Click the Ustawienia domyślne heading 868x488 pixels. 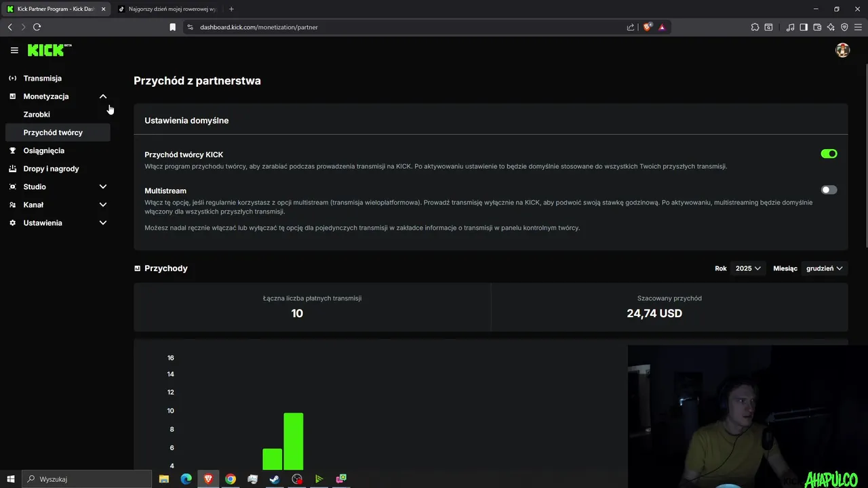click(x=186, y=121)
